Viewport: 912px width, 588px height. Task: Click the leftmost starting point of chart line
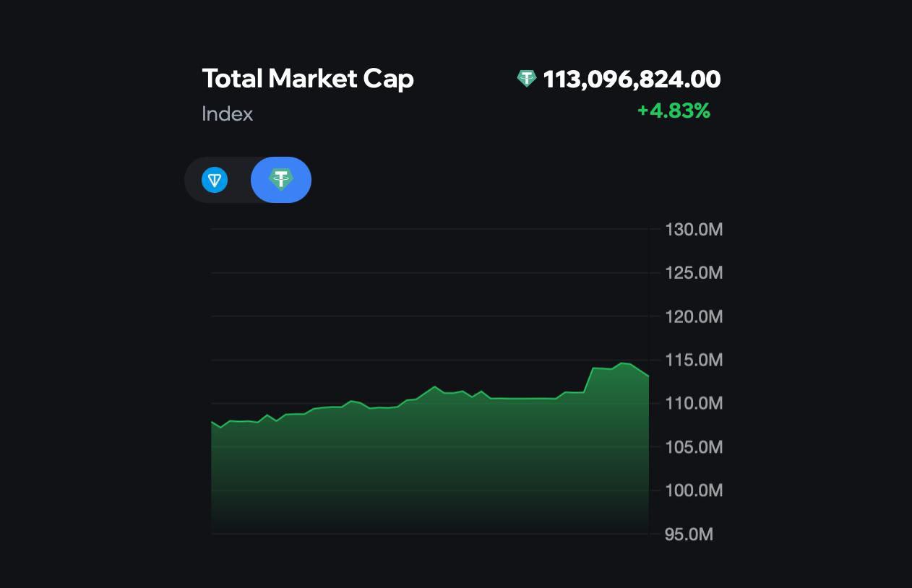point(212,421)
